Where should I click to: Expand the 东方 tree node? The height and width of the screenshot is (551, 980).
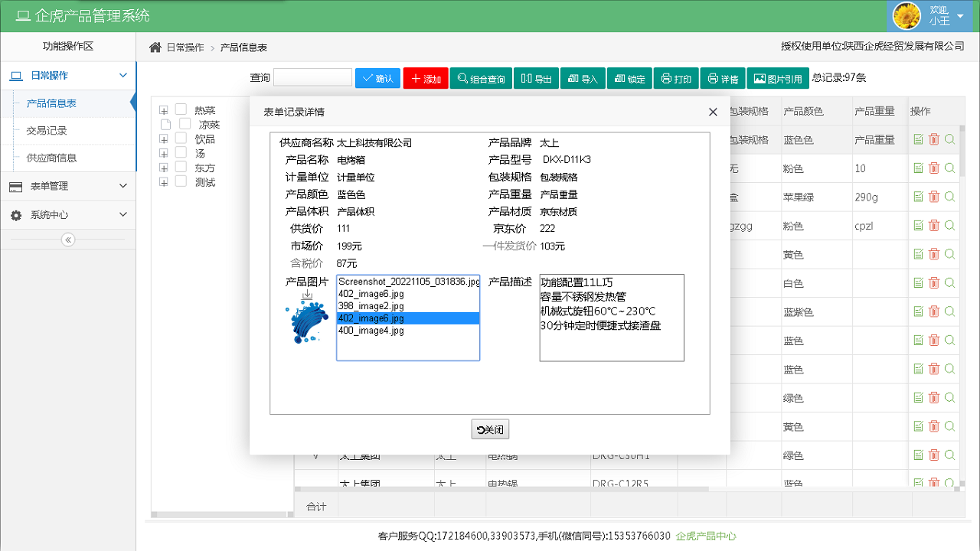point(163,168)
